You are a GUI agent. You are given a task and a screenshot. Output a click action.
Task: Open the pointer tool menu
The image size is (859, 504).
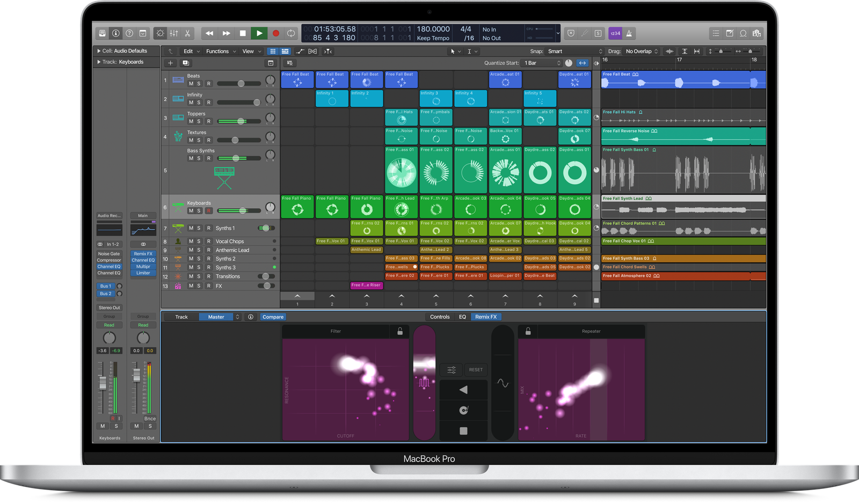coord(455,52)
